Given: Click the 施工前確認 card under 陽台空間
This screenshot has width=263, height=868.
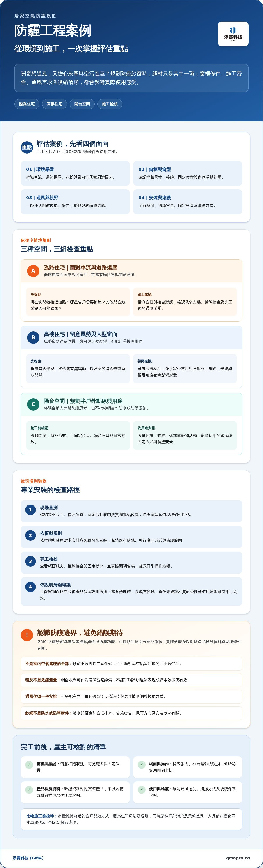Looking at the screenshot, I should coord(78,435).
